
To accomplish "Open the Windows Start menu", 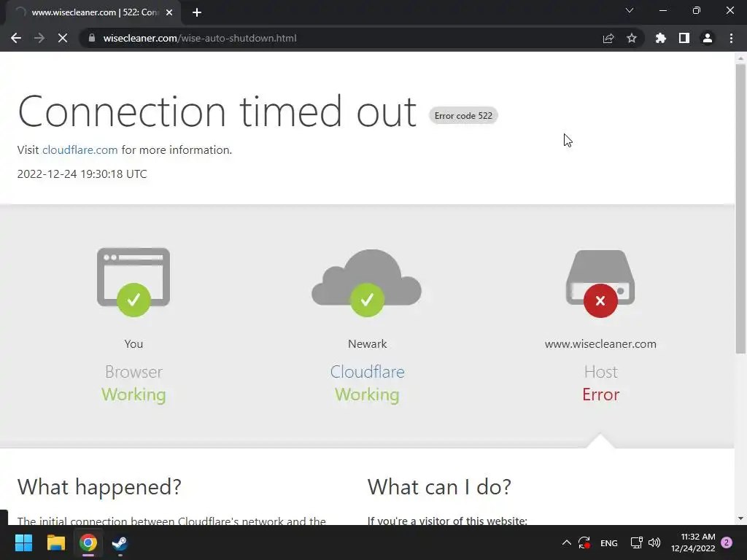I will (23, 542).
